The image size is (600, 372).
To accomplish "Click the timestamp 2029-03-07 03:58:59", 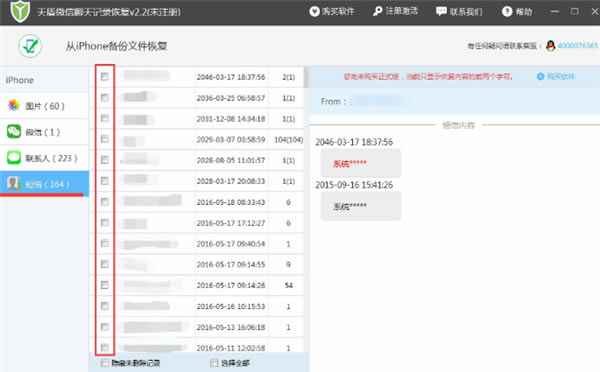I will coord(231,140).
